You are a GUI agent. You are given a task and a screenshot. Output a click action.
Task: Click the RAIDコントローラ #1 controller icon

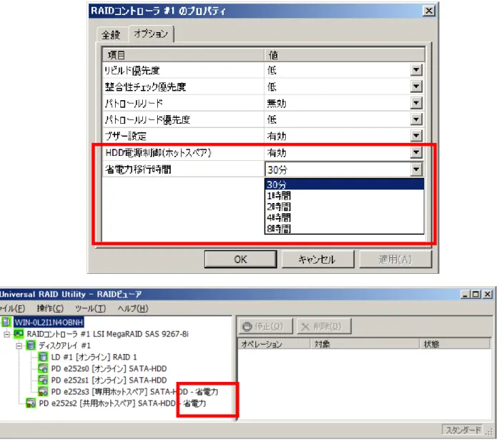[x=19, y=334]
